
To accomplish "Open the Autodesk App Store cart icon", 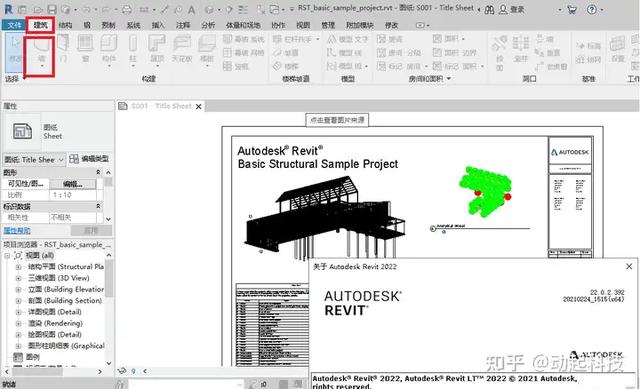I will click(572, 9).
